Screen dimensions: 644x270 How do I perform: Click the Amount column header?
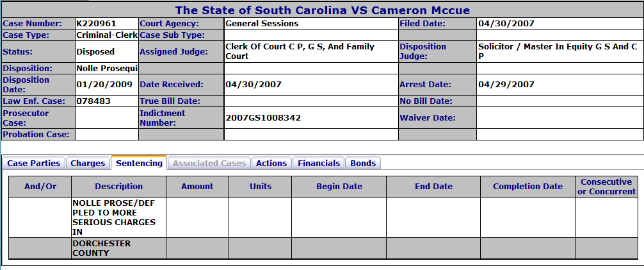(x=197, y=187)
